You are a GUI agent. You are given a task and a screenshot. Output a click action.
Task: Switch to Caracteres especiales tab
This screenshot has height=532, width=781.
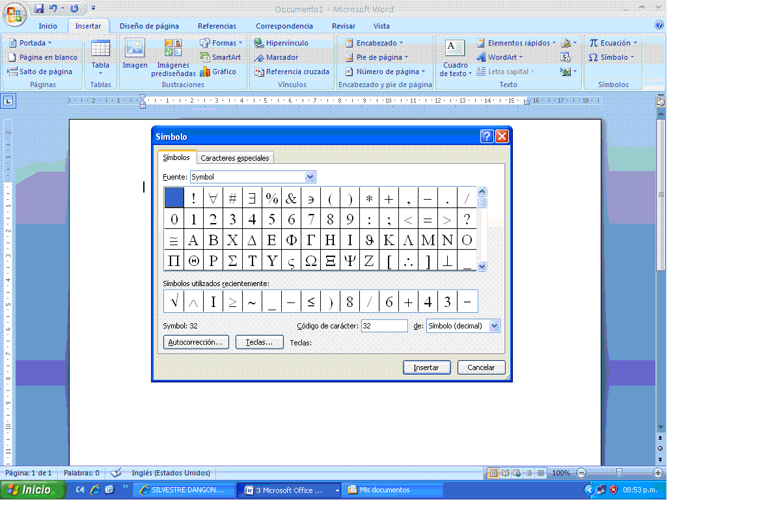(x=235, y=157)
